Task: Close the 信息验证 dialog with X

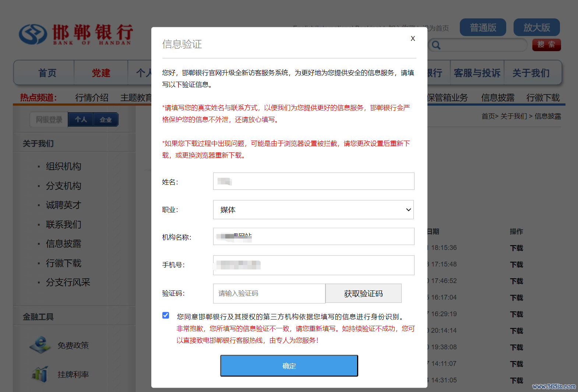Action: (x=413, y=38)
